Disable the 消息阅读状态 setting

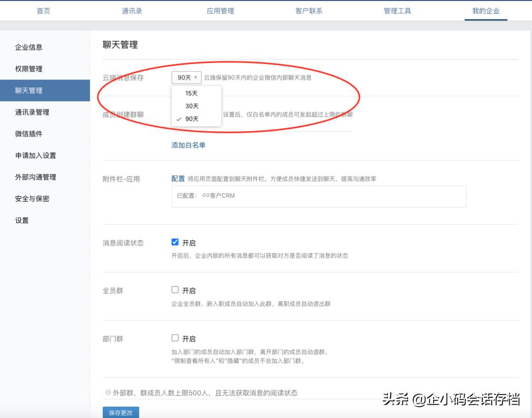point(175,242)
